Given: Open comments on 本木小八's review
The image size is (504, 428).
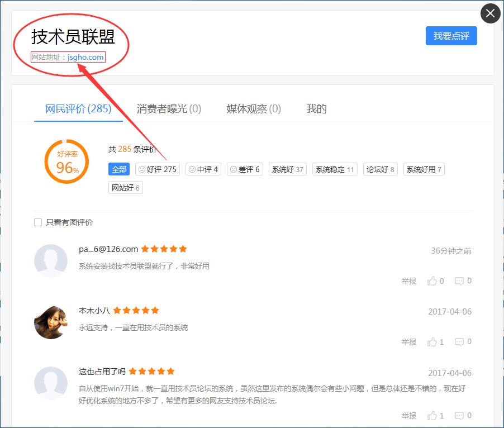Looking at the screenshot, I should 459,342.
